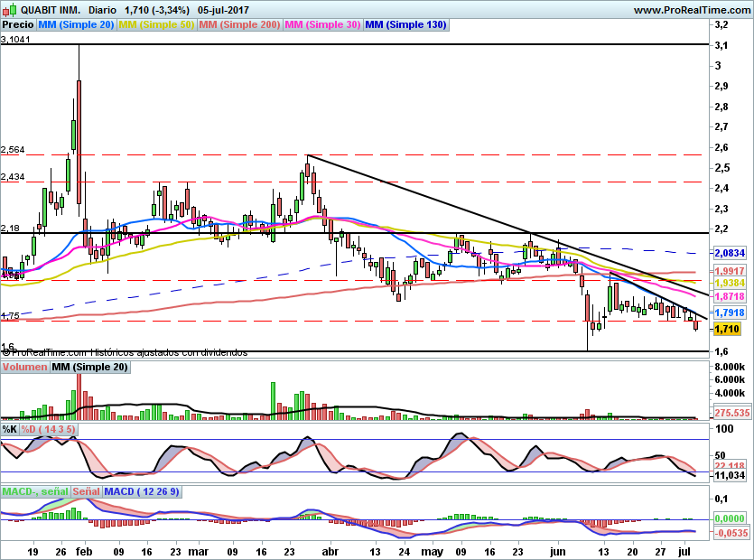Click the MM (Simple 20) indicator label
This screenshot has width=754, height=560.
pyautogui.click(x=76, y=25)
